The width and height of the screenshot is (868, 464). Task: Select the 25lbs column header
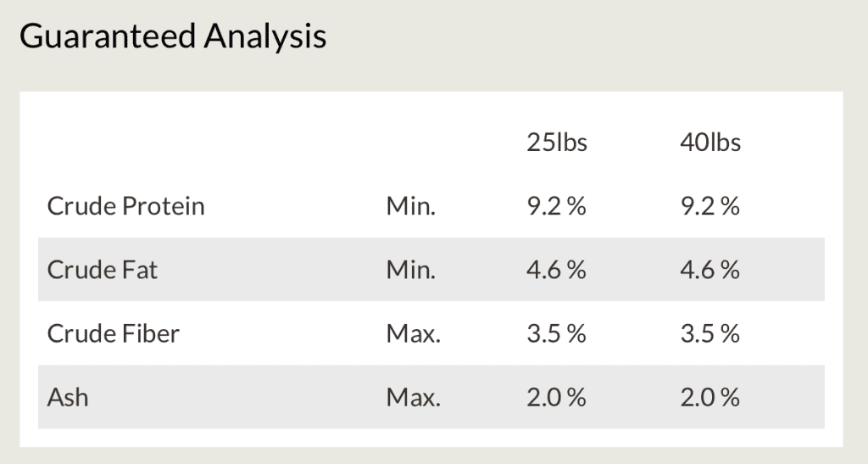point(557,143)
